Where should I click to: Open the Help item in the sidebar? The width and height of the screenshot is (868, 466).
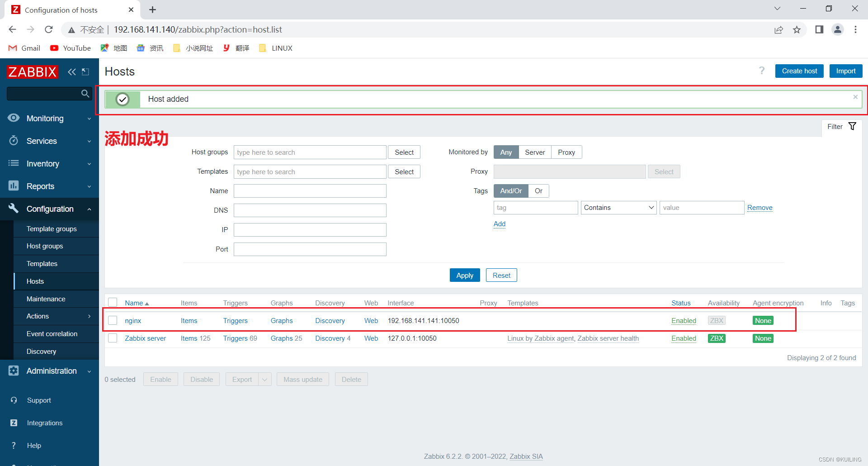34,446
